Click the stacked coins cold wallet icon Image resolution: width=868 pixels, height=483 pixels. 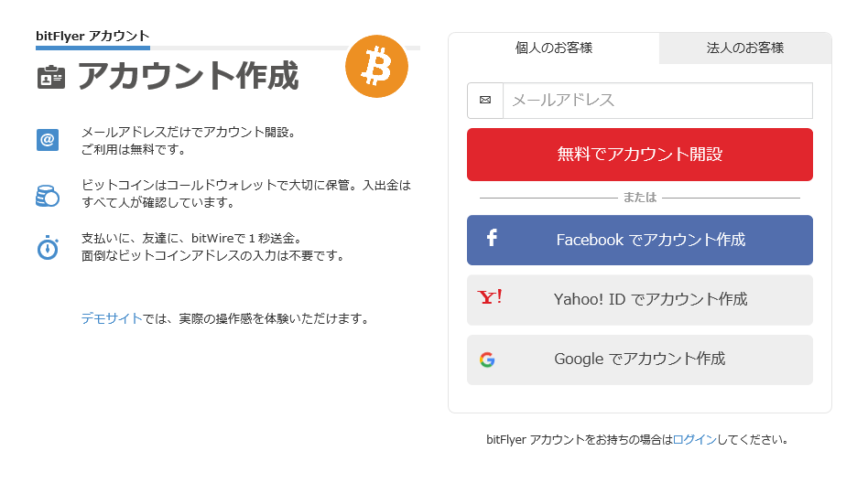point(48,194)
